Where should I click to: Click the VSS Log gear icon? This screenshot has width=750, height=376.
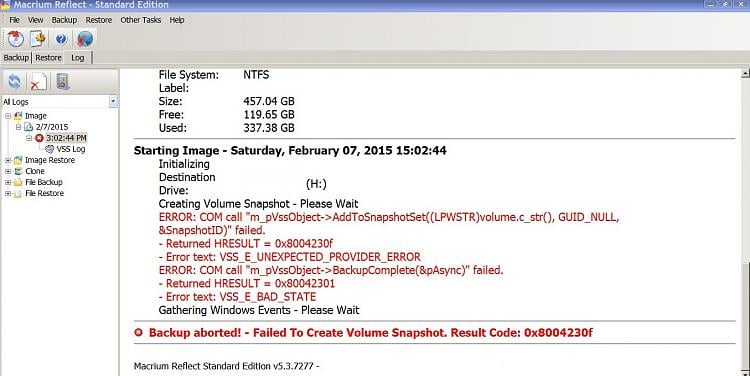click(x=49, y=149)
